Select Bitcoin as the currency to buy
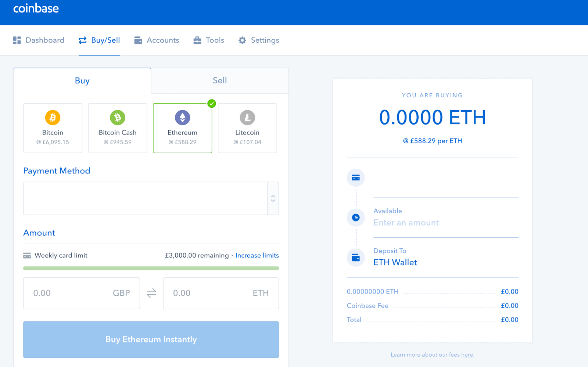Screen dimensions: 588x367 [x=53, y=128]
